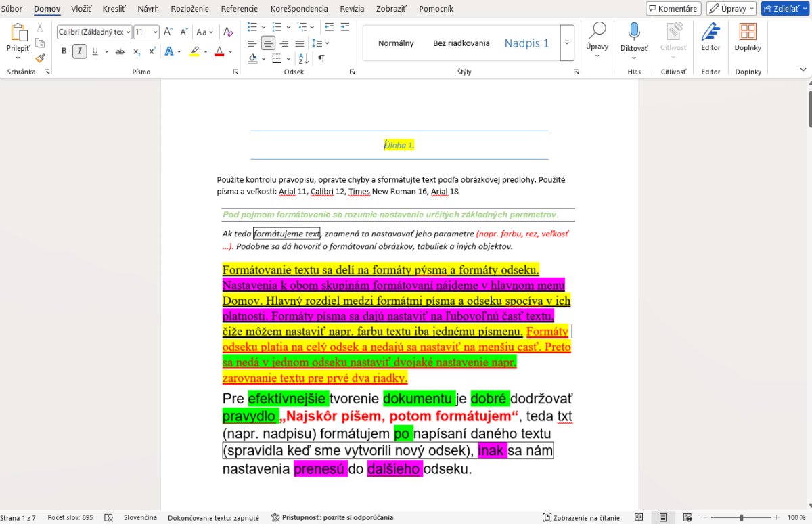The width and height of the screenshot is (812, 524).
Task: Sort the selected text alphabetically
Action: tap(304, 59)
